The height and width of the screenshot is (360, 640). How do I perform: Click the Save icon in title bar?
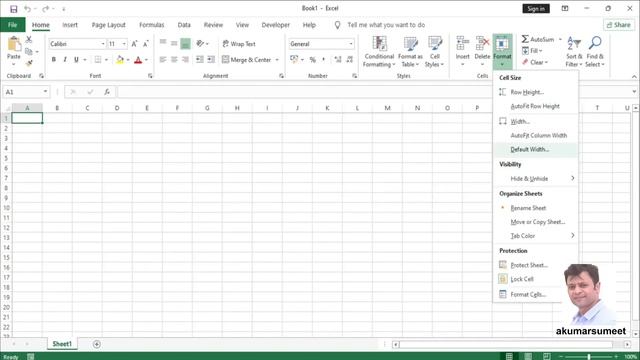click(x=13, y=9)
